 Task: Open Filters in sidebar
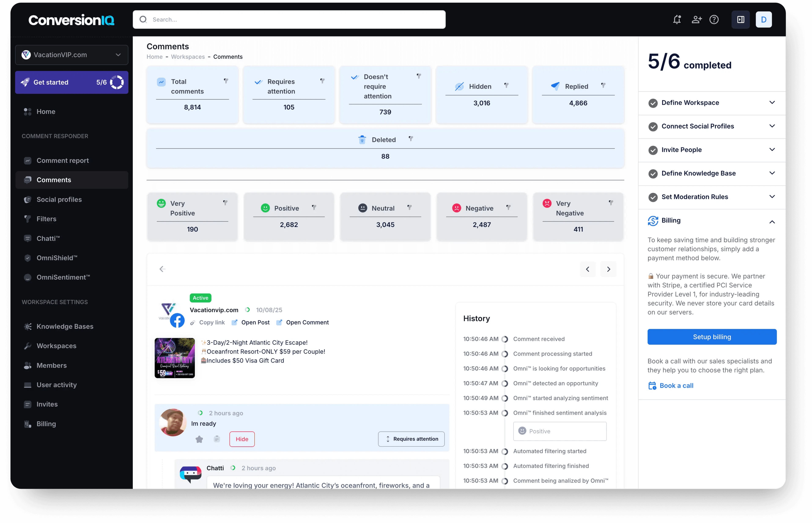[46, 219]
